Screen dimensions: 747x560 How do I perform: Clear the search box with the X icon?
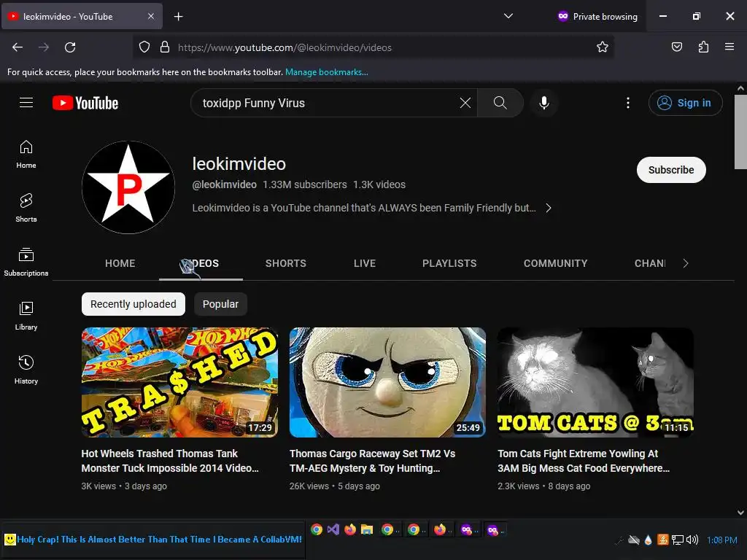click(465, 103)
